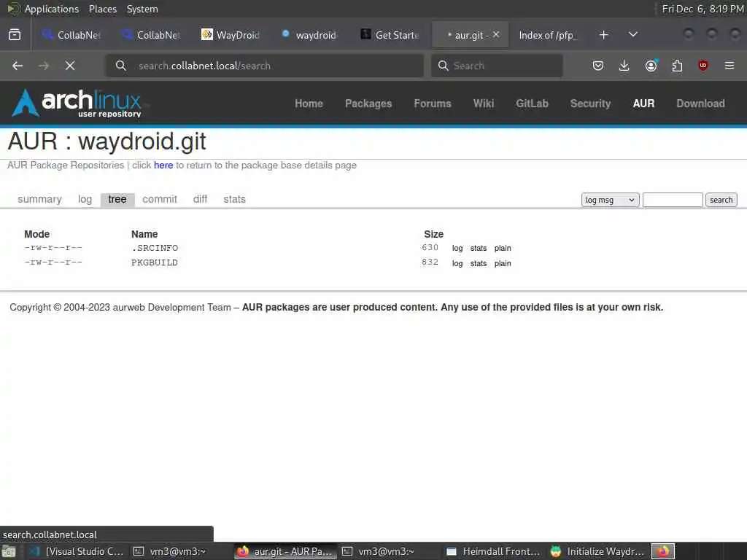
Task: Open the PKGBUILD file
Action: [x=155, y=262]
